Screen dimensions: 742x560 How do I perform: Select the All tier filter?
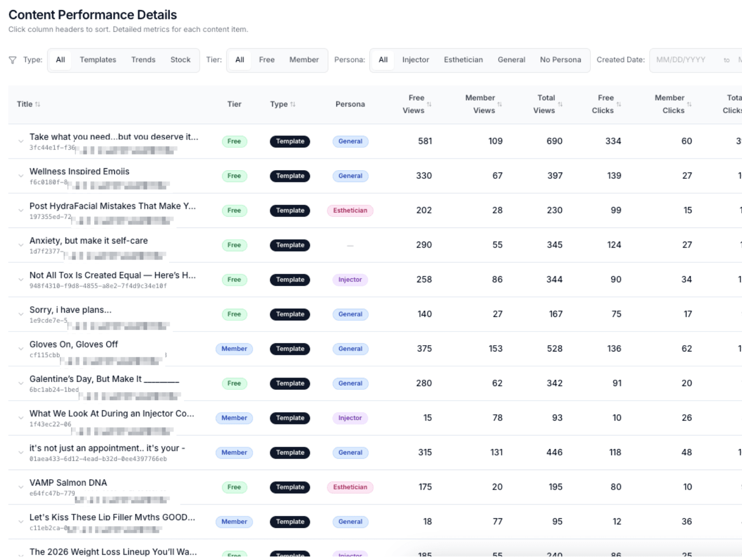[240, 60]
